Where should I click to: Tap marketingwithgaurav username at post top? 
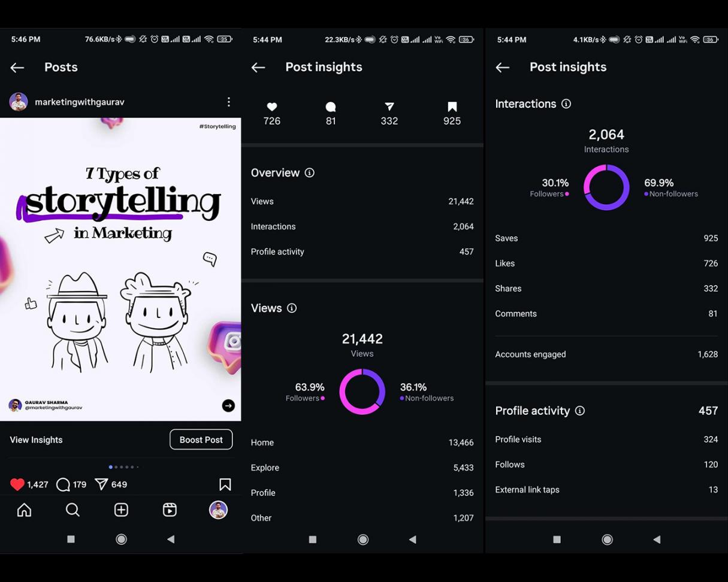pos(80,102)
